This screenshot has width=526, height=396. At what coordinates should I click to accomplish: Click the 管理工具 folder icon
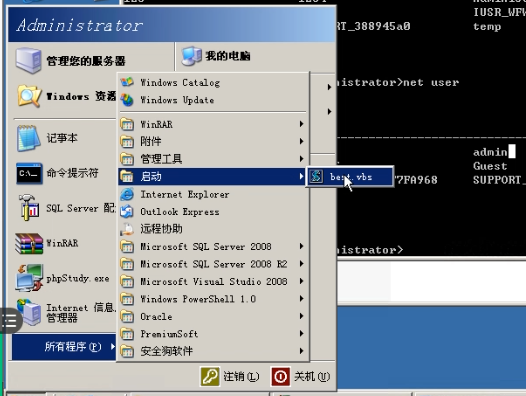(127, 159)
